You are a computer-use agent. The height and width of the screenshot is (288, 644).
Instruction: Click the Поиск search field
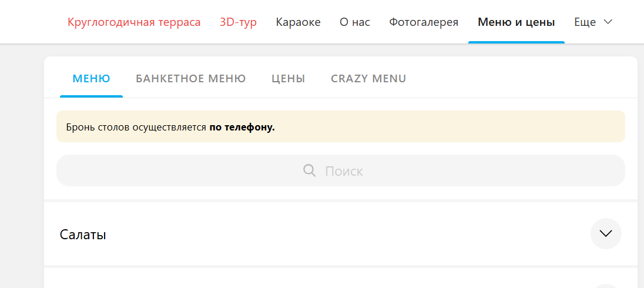pos(340,170)
